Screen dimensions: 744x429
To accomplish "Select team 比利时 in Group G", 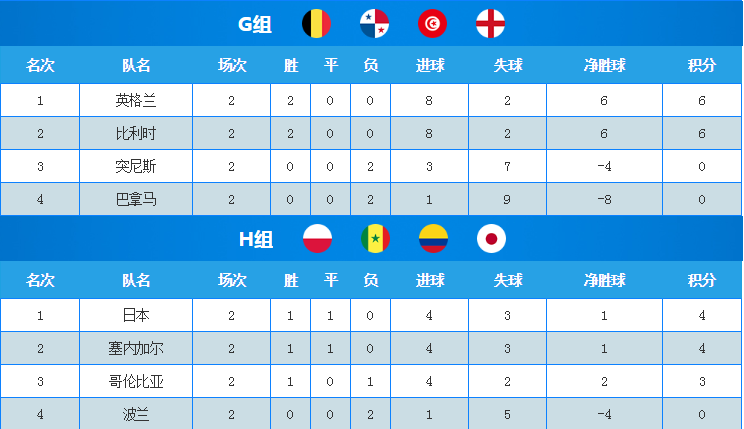I will (136, 134).
